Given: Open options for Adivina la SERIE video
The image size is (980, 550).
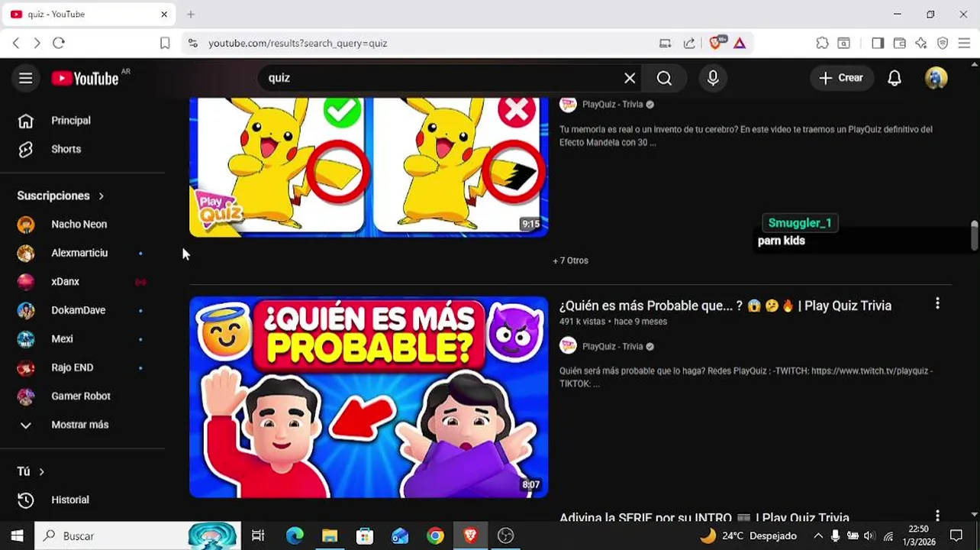Looking at the screenshot, I should [937, 516].
